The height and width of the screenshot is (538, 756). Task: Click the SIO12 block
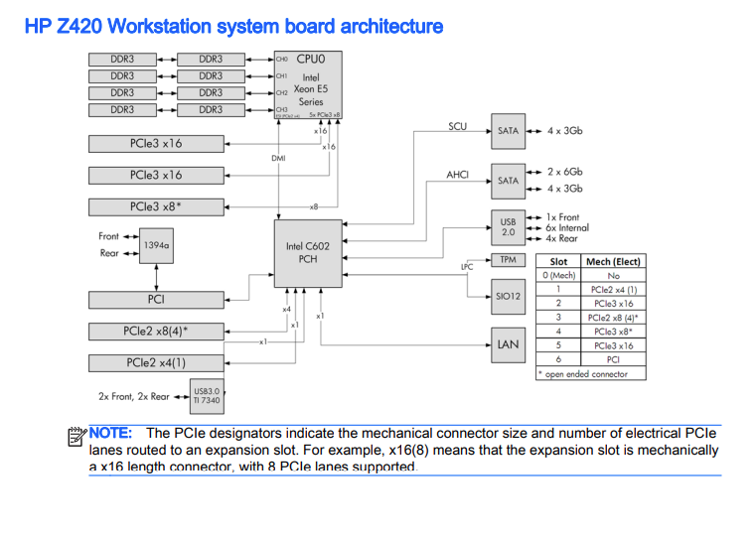509,297
